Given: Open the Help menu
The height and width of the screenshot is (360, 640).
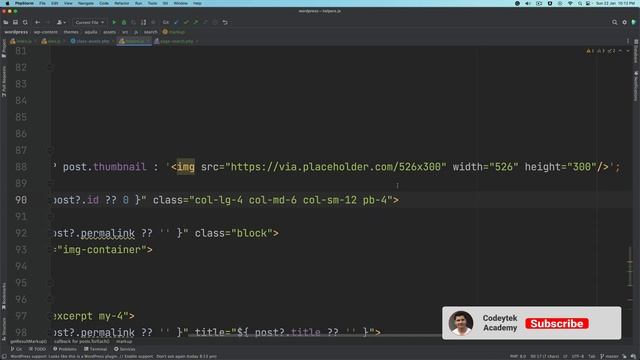Looking at the screenshot, I should [x=197, y=3].
